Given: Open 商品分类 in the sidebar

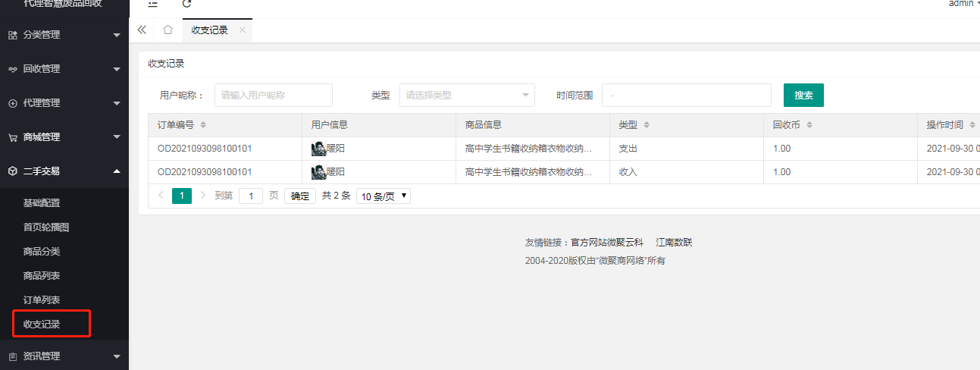Looking at the screenshot, I should (x=42, y=252).
